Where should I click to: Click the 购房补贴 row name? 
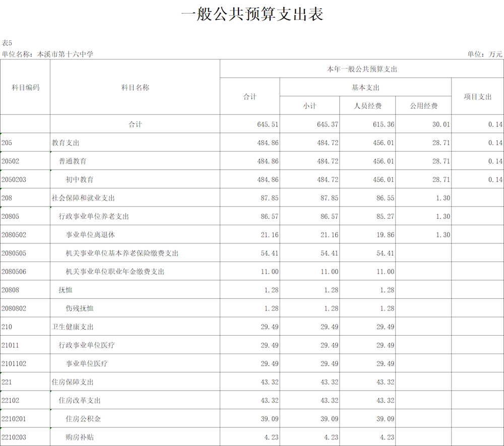(80, 437)
